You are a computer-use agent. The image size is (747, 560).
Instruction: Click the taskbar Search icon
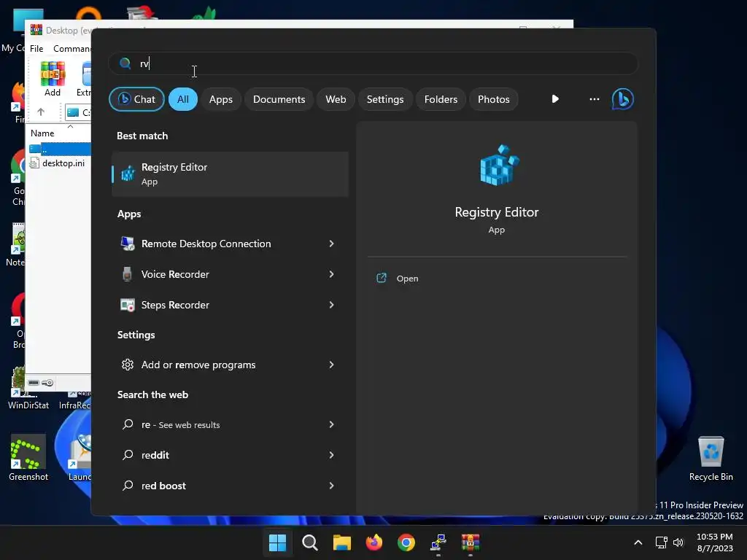pos(309,542)
